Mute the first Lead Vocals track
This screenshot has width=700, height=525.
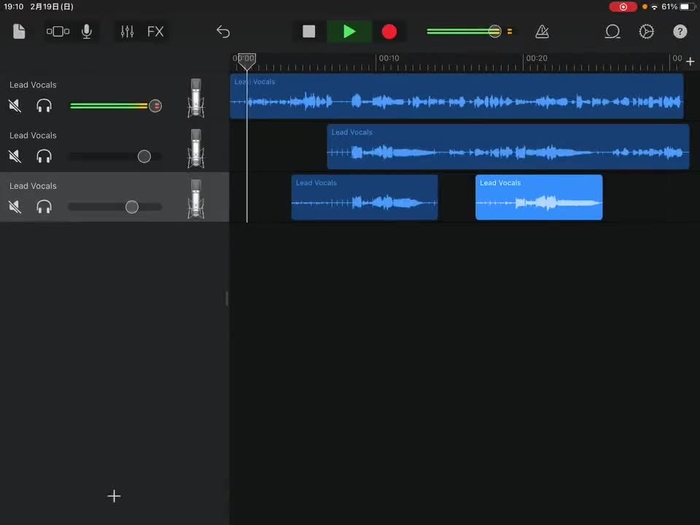(15, 106)
